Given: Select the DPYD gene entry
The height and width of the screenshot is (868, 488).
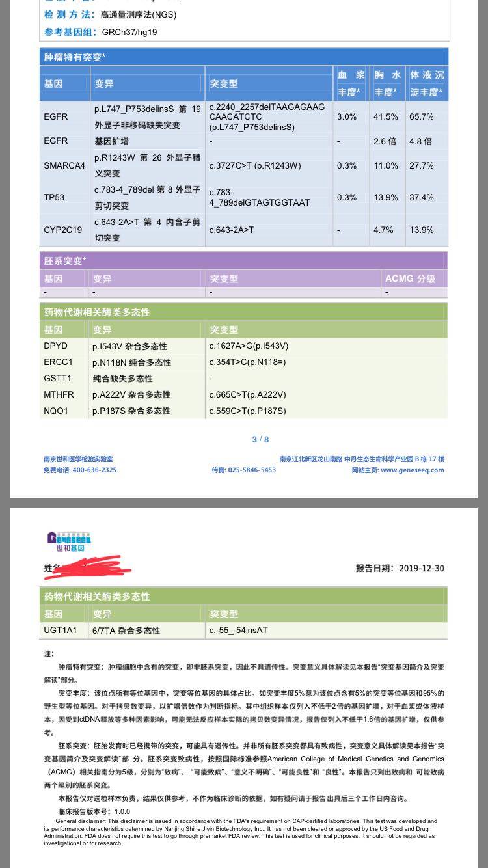Looking at the screenshot, I should 56,346.
